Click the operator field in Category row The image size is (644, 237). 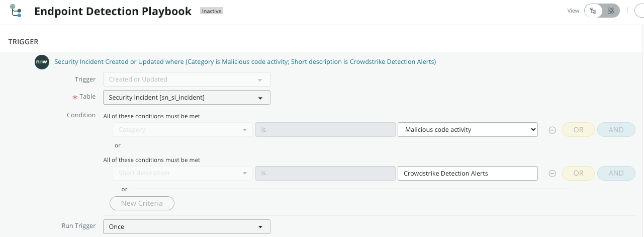325,130
